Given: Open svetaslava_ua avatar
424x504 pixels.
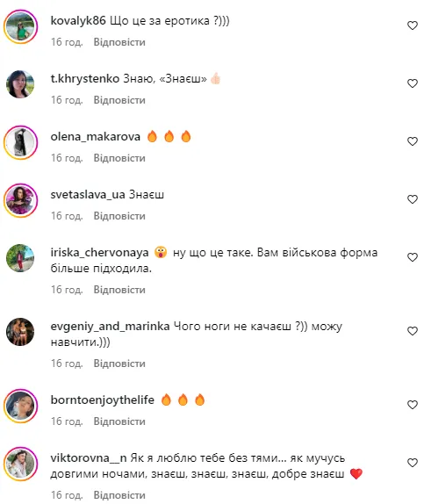Looking at the screenshot, I should click(x=20, y=200).
